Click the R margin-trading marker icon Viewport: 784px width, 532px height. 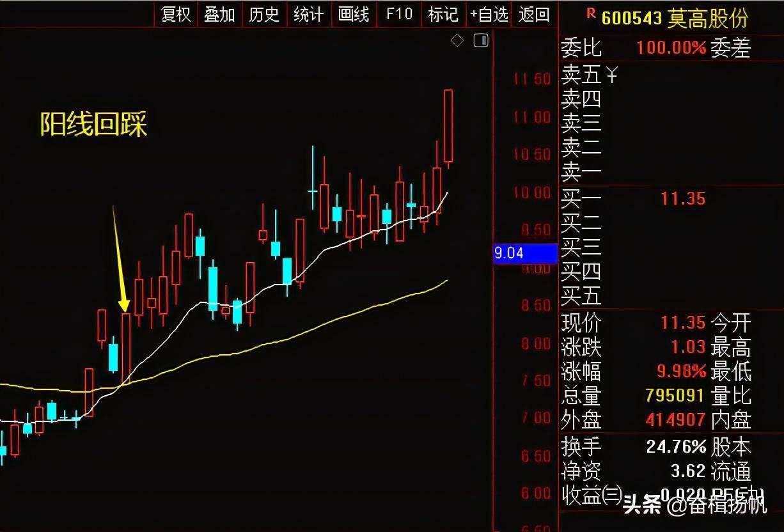pos(590,12)
